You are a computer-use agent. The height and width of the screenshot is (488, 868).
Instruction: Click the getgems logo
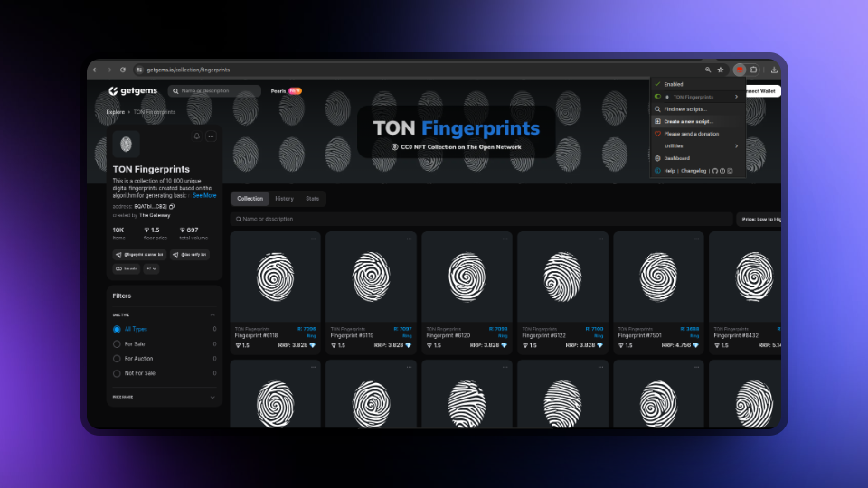click(x=133, y=90)
